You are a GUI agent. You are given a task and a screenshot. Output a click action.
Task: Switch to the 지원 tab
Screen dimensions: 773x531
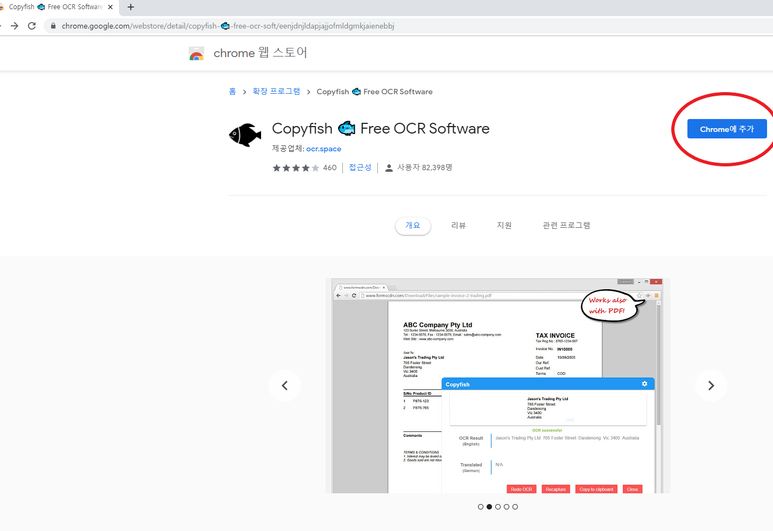[504, 225]
